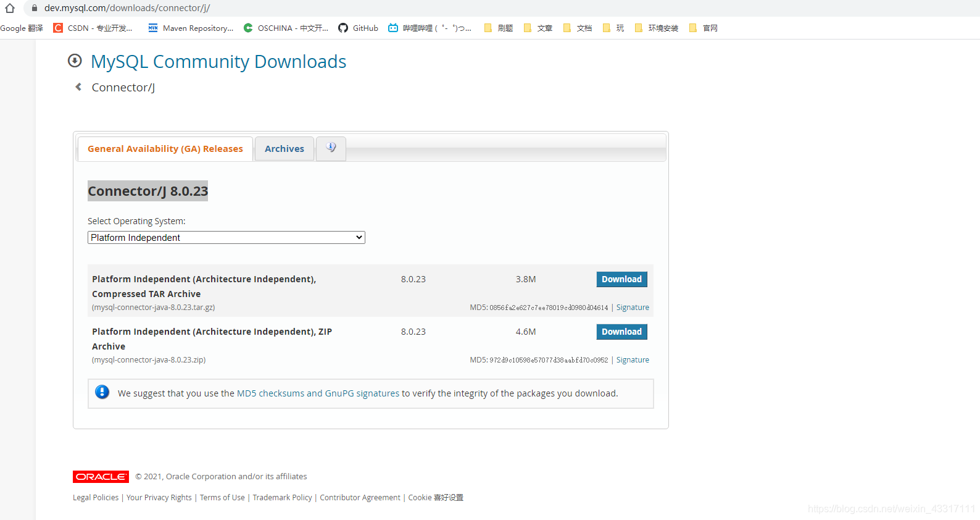Open the GitHub bookmark
980x520 pixels.
coord(358,28)
